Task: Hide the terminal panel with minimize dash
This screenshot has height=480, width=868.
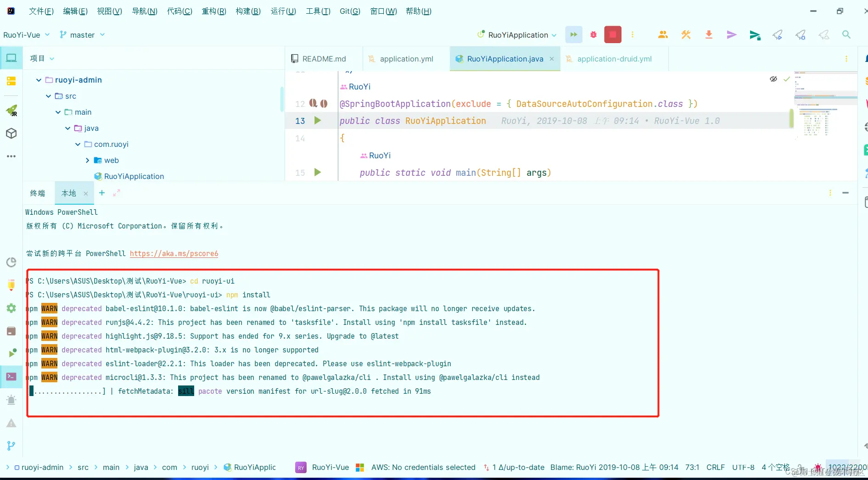Action: pos(846,193)
